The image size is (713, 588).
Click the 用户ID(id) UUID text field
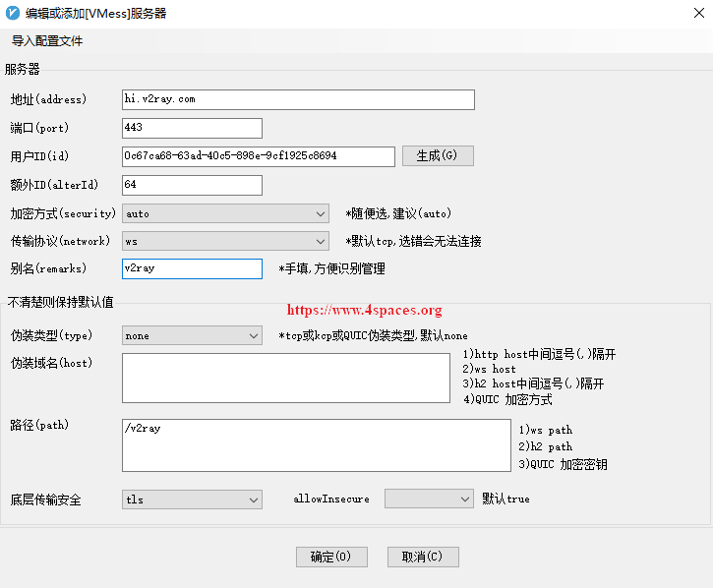click(258, 156)
